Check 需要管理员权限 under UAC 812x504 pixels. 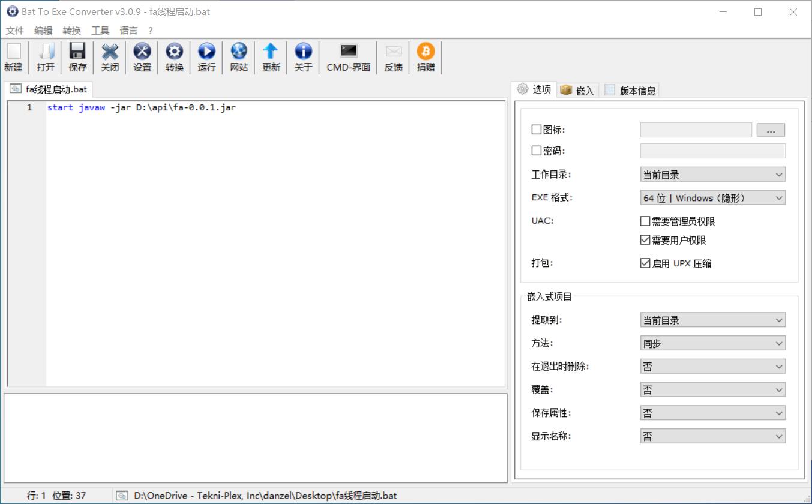pyautogui.click(x=645, y=221)
